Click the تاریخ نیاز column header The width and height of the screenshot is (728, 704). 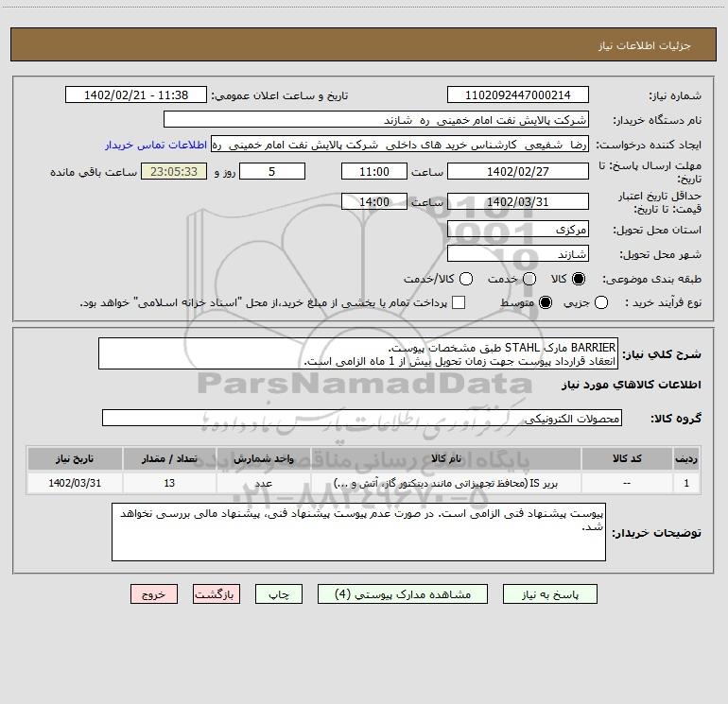click(x=75, y=458)
